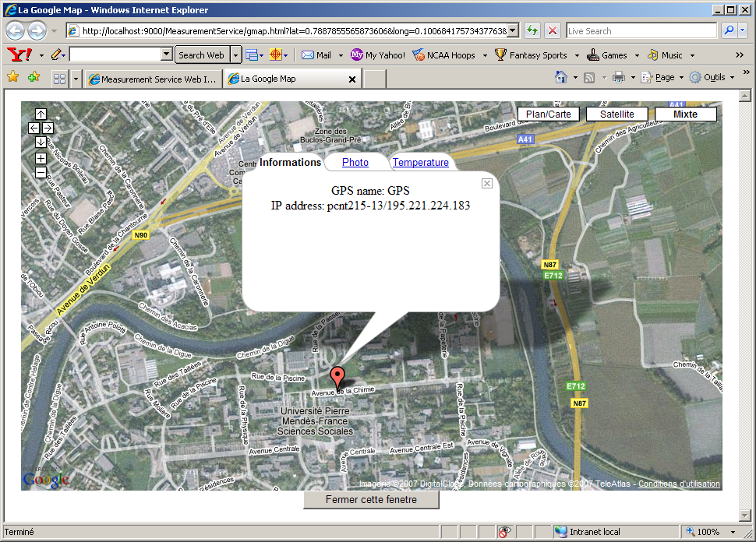Open the search provider options dropdown
The height and width of the screenshot is (542, 756).
[743, 30]
